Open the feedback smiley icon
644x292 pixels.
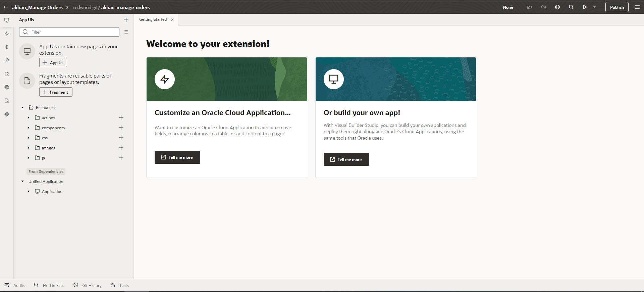[x=557, y=7]
